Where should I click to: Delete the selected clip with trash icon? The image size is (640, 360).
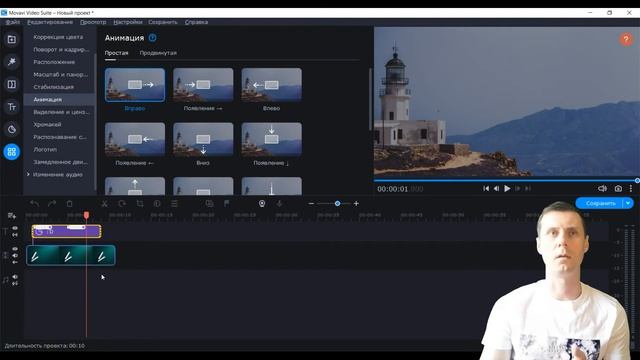(69, 203)
